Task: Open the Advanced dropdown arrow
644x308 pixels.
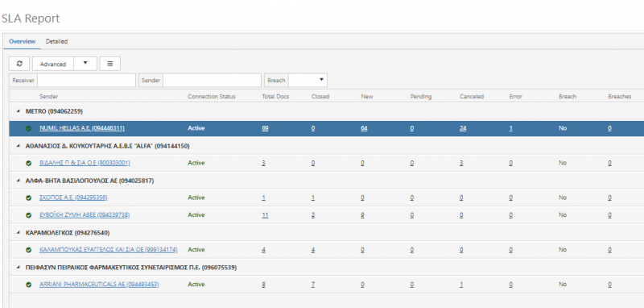Action: (85, 64)
